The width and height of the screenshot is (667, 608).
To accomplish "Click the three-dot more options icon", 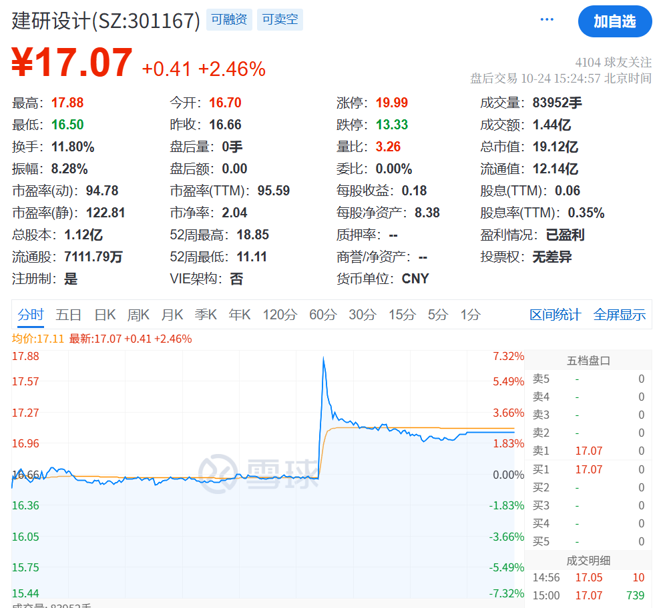I will [x=547, y=20].
